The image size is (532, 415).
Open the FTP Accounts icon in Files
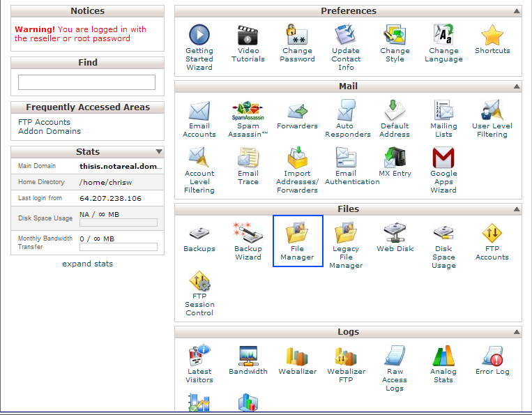coord(492,241)
